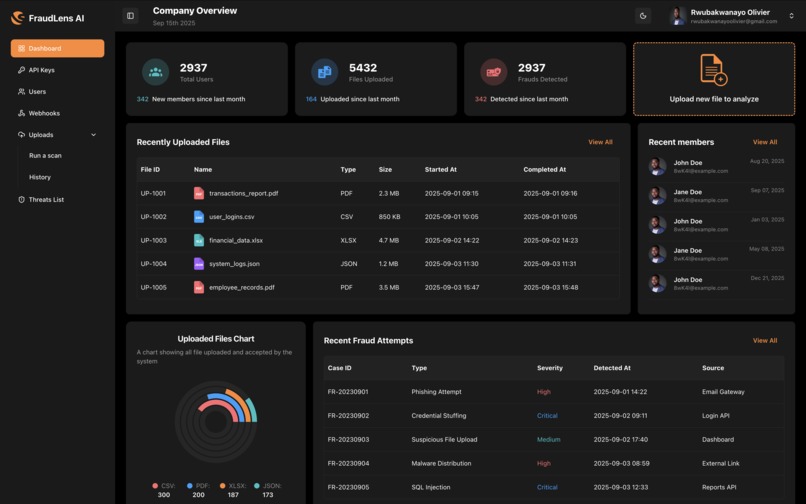Image resolution: width=806 pixels, height=504 pixels.
Task: Open the Users section
Action: [37, 92]
